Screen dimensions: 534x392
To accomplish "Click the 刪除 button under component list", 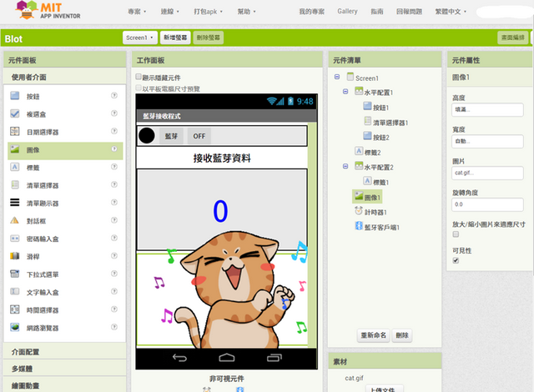I will (402, 335).
